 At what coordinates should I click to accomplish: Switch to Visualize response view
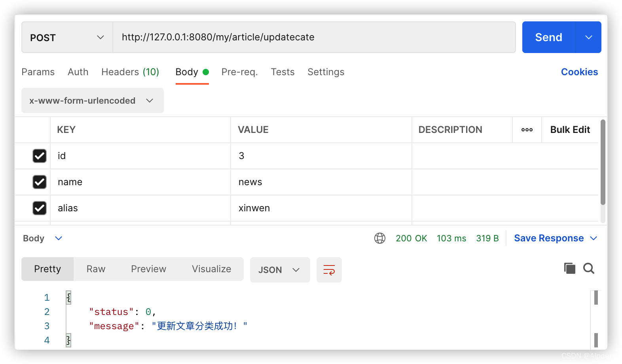point(212,269)
